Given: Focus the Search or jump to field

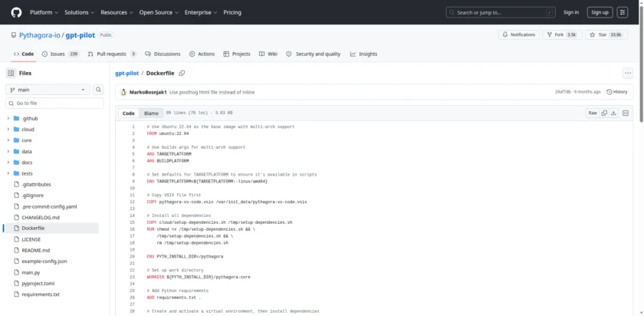Looking at the screenshot, I should point(501,12).
